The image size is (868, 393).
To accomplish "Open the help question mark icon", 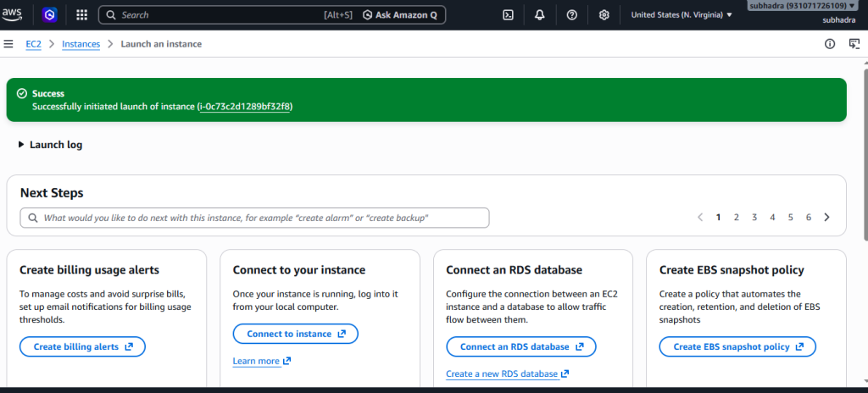I will point(572,15).
